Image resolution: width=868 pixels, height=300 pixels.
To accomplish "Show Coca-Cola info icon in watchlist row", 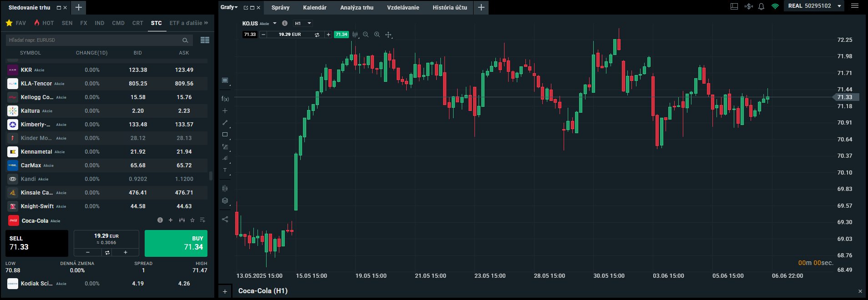I will [160, 220].
